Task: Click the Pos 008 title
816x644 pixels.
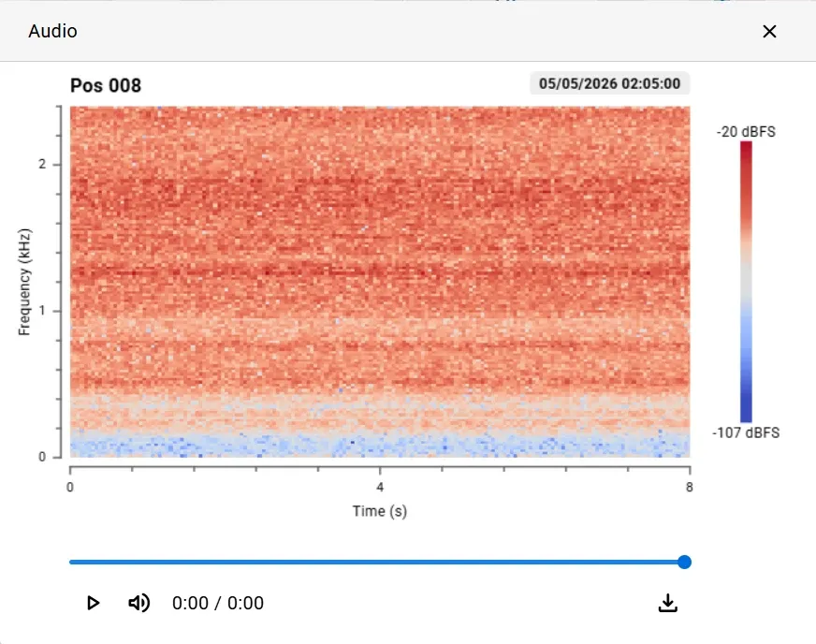Action: [106, 85]
